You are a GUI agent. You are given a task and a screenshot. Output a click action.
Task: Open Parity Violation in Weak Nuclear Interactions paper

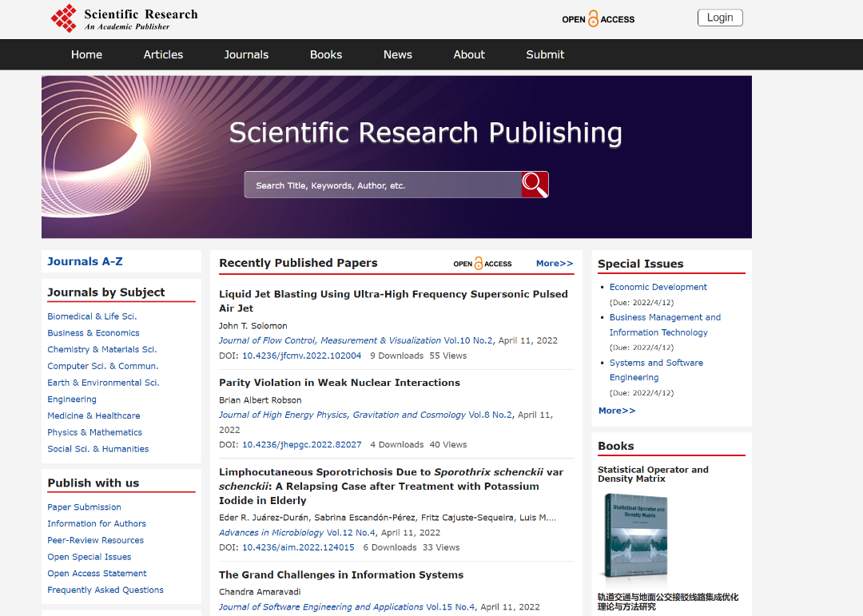[x=339, y=383]
